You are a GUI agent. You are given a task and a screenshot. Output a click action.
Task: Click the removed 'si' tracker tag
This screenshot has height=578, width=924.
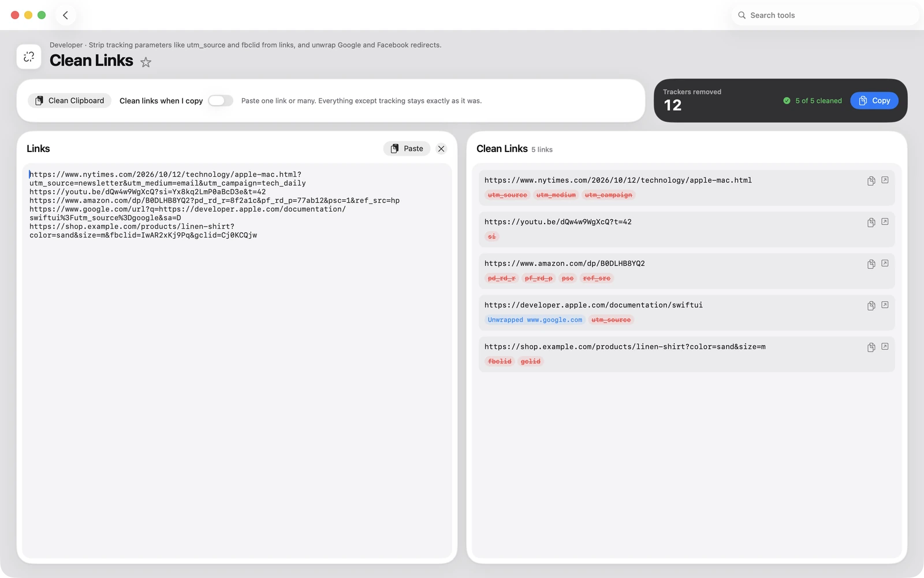[x=492, y=237]
